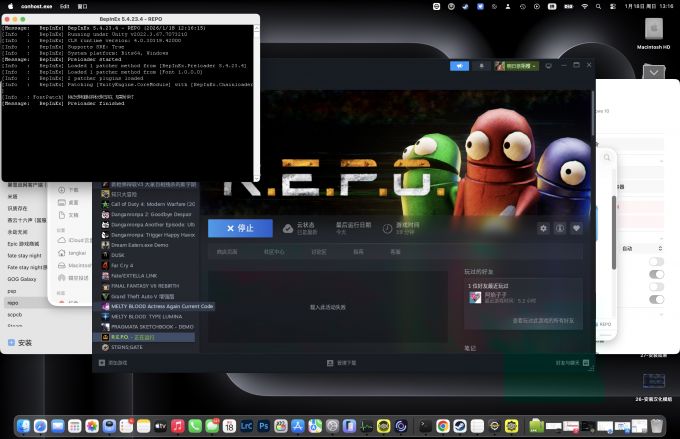Add R.E.P.O. to favorites heart icon
680x439 pixels.
click(x=576, y=228)
